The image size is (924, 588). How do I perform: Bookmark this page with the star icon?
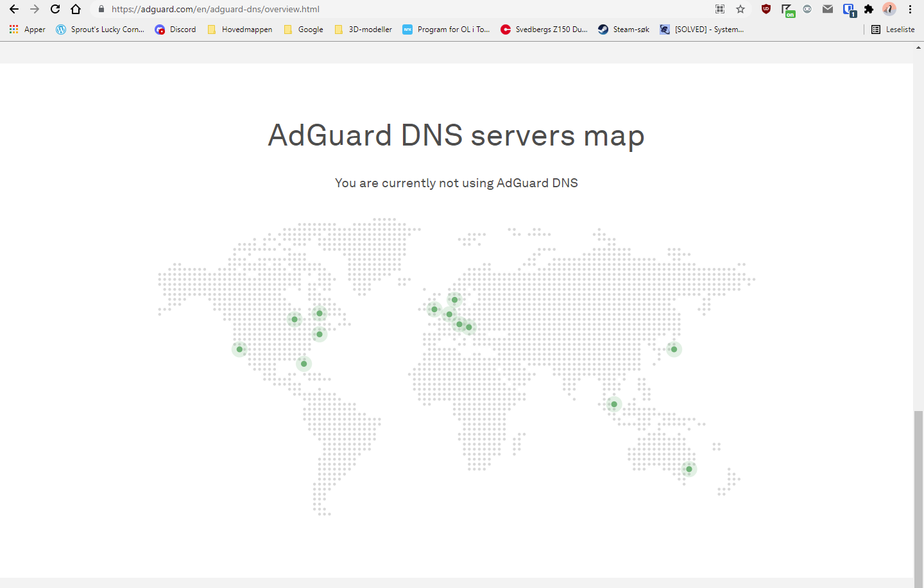740,9
